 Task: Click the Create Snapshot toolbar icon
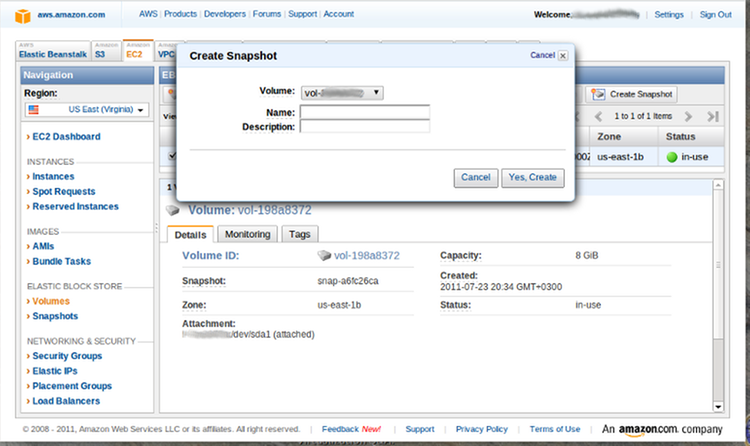point(597,94)
